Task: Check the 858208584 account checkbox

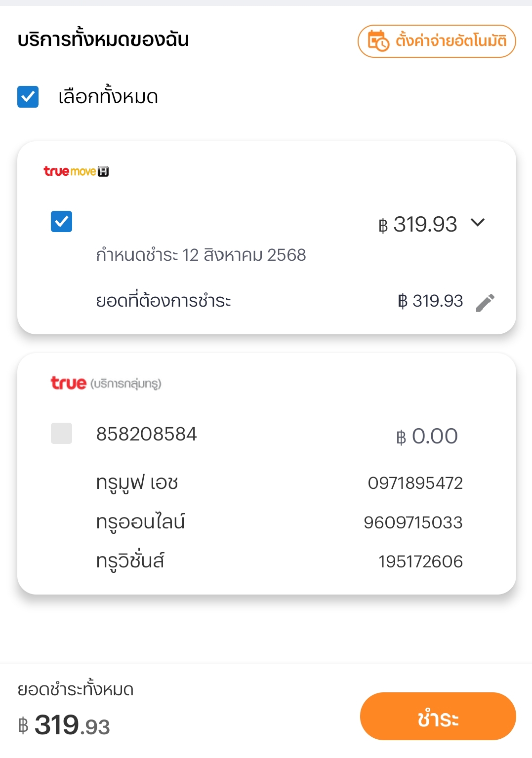Action: 61,433
